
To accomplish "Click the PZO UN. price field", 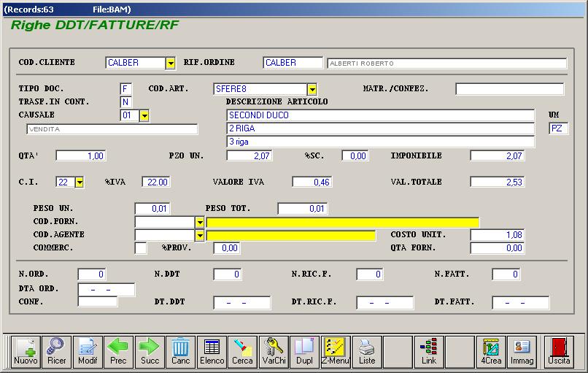I will [249, 155].
